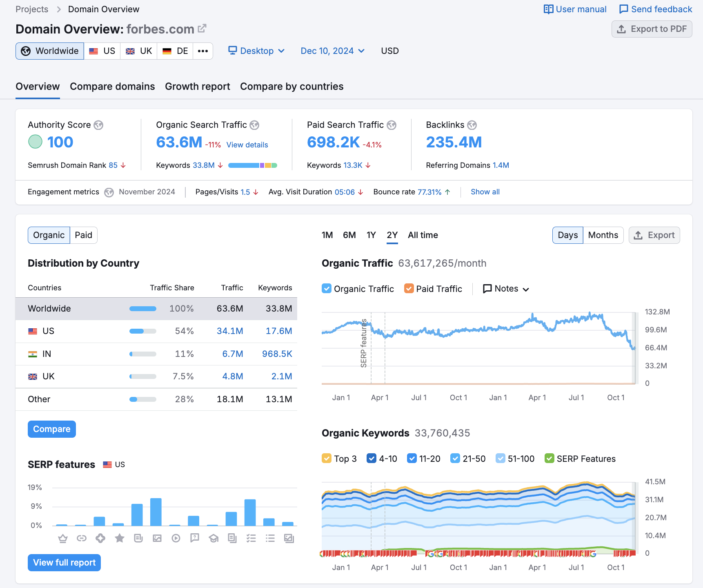This screenshot has width=703, height=588.
Task: Click the question-bubble People Also Ask icon
Action: [x=195, y=539]
